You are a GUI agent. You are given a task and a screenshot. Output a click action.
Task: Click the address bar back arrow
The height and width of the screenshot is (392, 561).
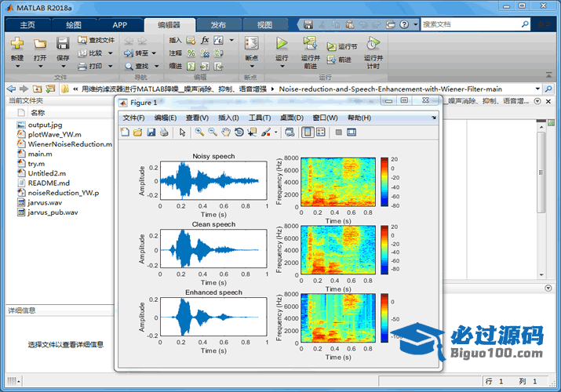pyautogui.click(x=12, y=89)
